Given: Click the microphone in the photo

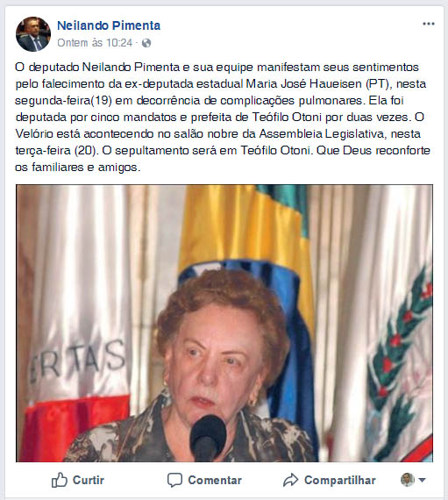Looking at the screenshot, I should [208, 438].
